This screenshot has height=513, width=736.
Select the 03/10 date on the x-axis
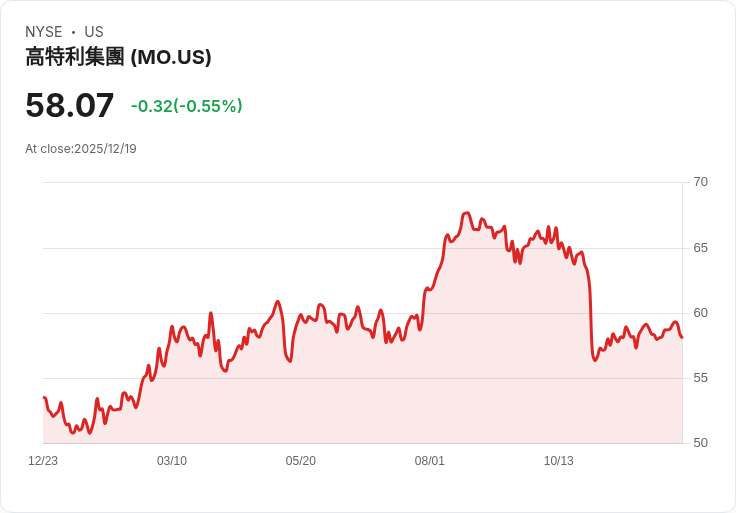(x=172, y=461)
